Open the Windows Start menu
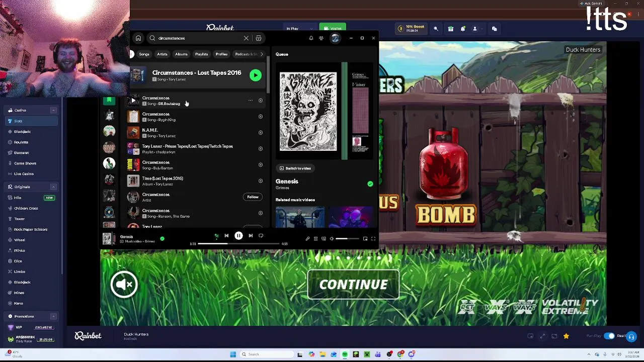Image resolution: width=644 pixels, height=362 pixels. click(x=233, y=354)
